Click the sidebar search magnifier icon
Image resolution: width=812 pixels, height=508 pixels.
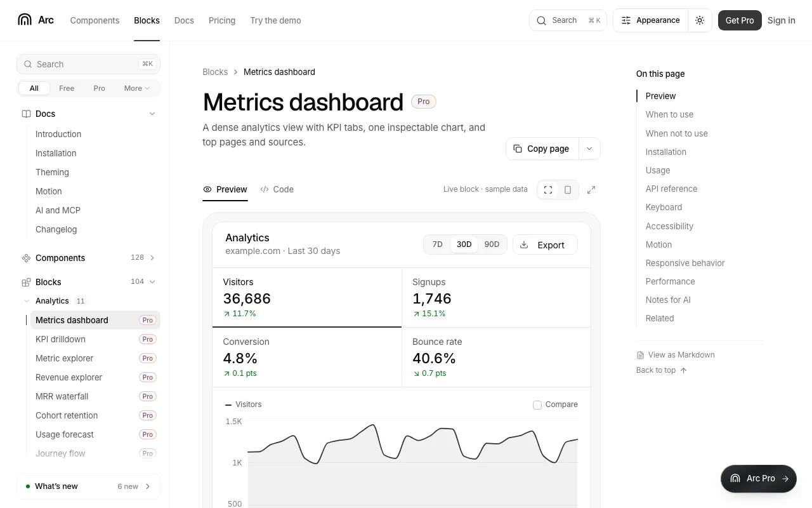pos(28,64)
